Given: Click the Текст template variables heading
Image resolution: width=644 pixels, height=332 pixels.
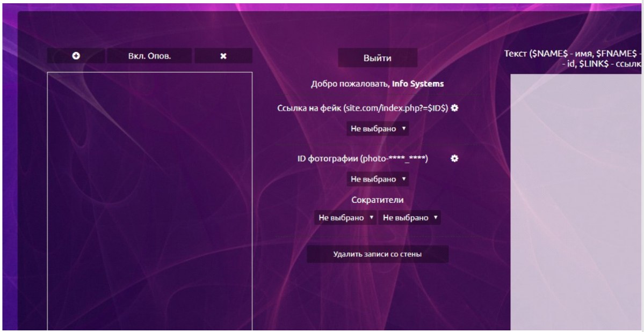Looking at the screenshot, I should point(574,59).
